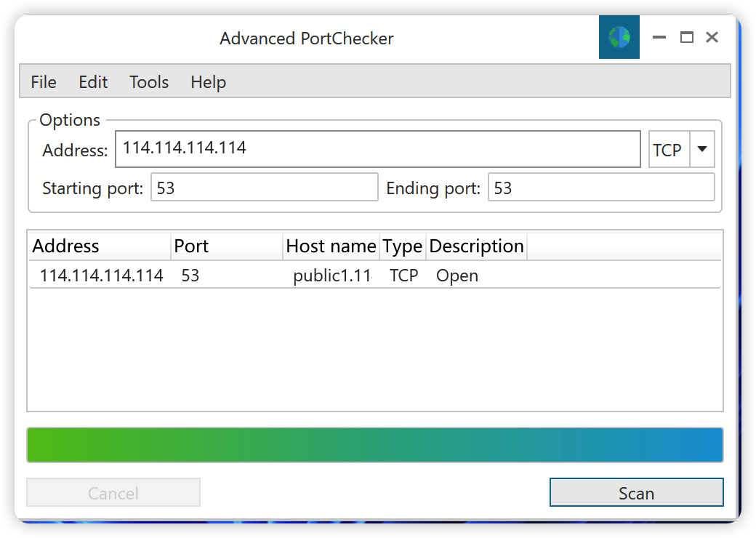
Task: Start the port scan with Scan button
Action: coord(637,492)
